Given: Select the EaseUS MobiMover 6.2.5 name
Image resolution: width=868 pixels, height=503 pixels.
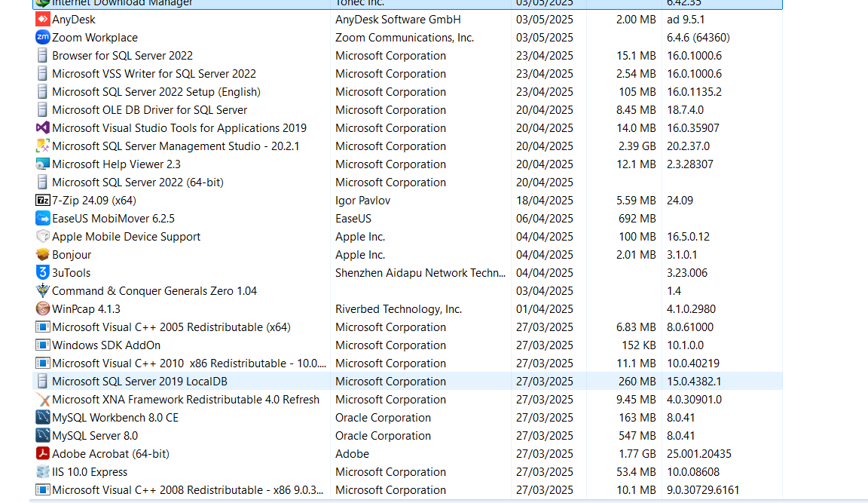Looking at the screenshot, I should [114, 218].
